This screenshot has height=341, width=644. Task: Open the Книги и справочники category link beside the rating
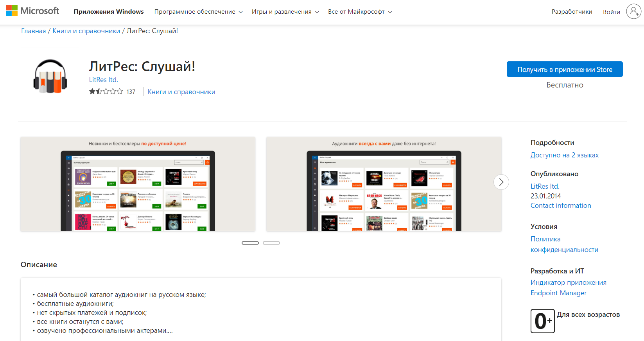(181, 92)
